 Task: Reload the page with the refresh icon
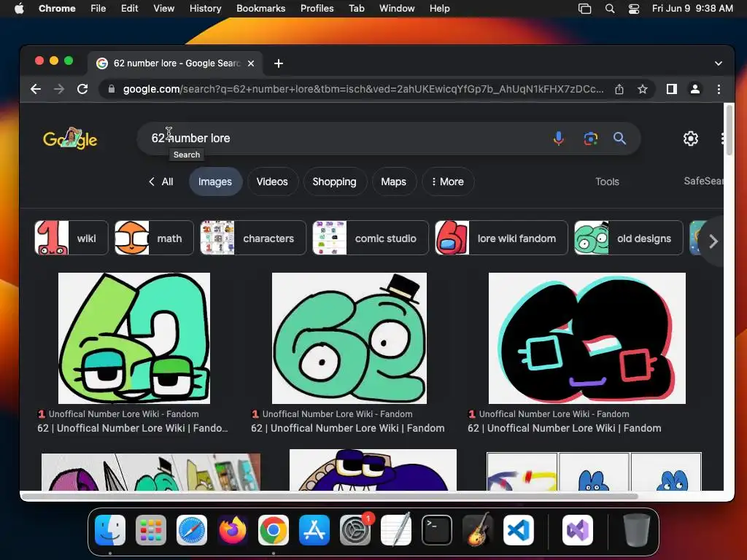(x=82, y=89)
